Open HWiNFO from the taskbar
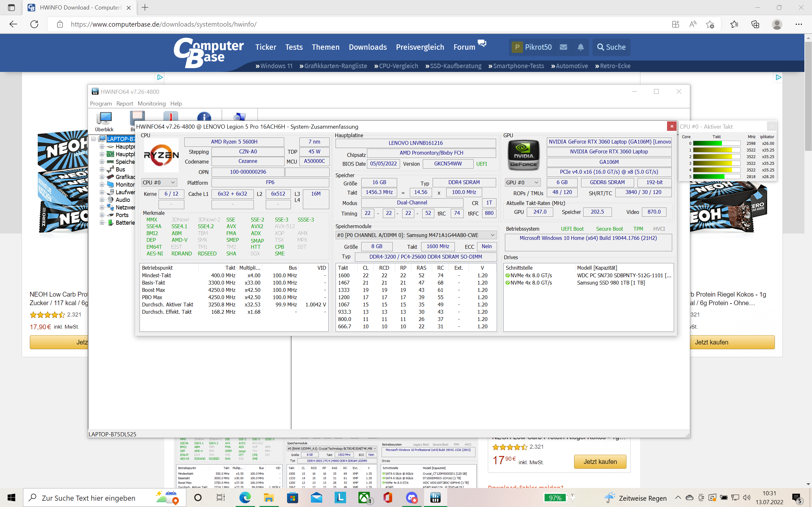812x507 pixels. click(435, 497)
